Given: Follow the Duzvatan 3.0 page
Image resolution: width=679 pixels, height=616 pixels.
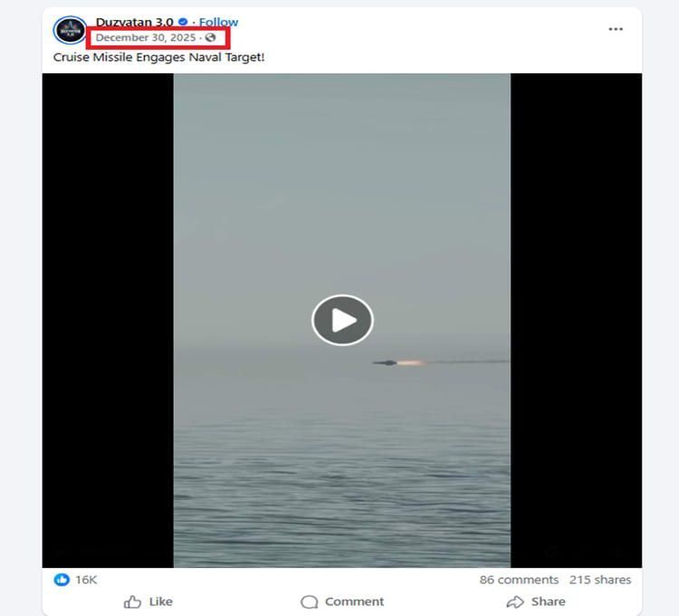Looking at the screenshot, I should [218, 22].
